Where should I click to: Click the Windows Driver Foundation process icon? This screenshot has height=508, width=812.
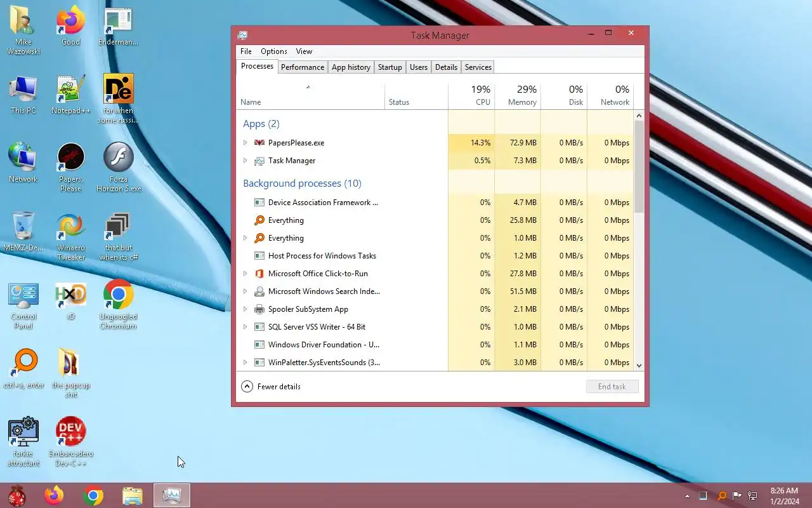pos(259,345)
